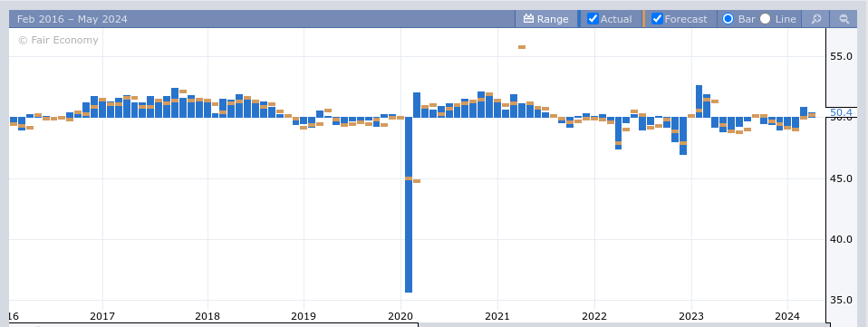The image size is (868, 327).
Task: Click the calendar icon beside Range
Action: tap(528, 19)
